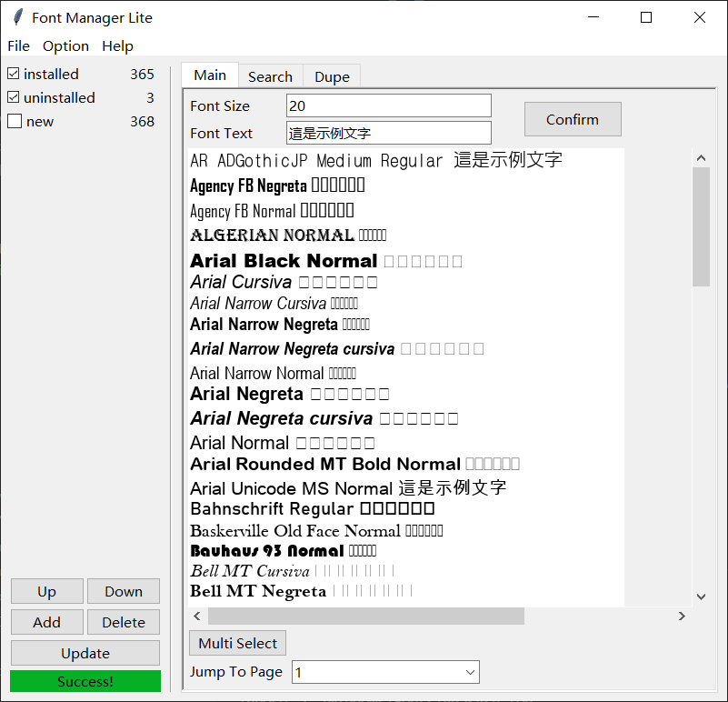Click the vertical scrollbar thumb
The width and height of the screenshot is (728, 702).
tap(701, 226)
